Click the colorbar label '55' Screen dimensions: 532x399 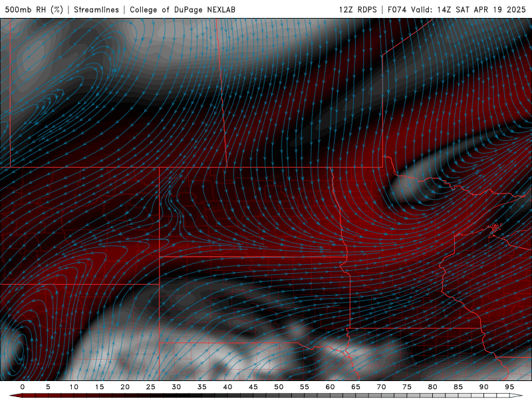[x=305, y=387]
